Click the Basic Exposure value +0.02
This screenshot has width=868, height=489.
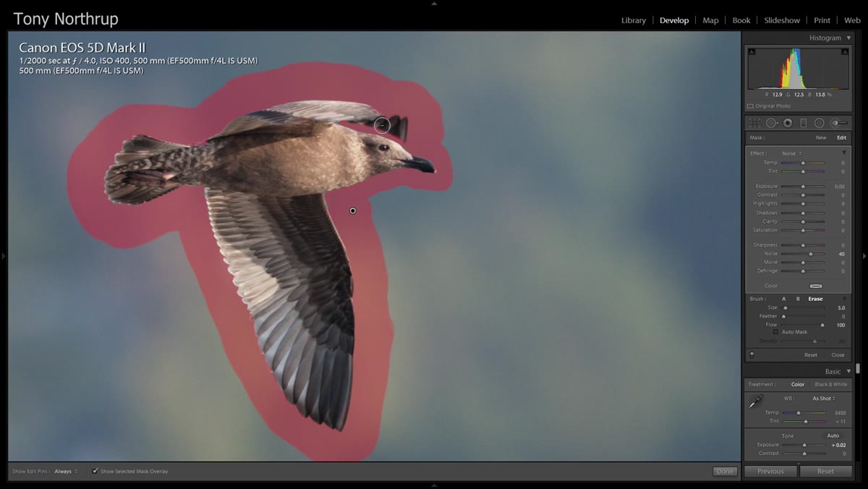[838, 445]
